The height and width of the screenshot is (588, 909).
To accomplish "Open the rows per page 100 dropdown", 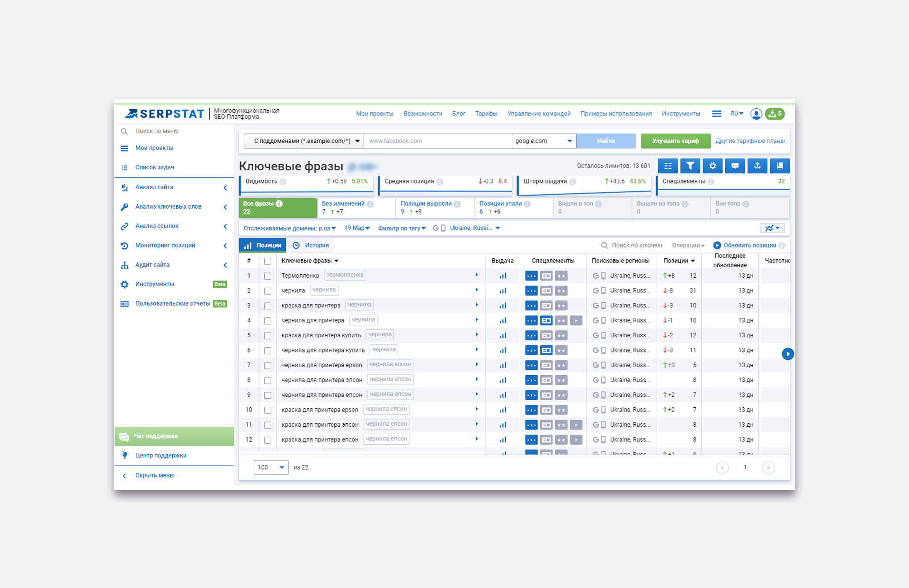I will click(271, 467).
